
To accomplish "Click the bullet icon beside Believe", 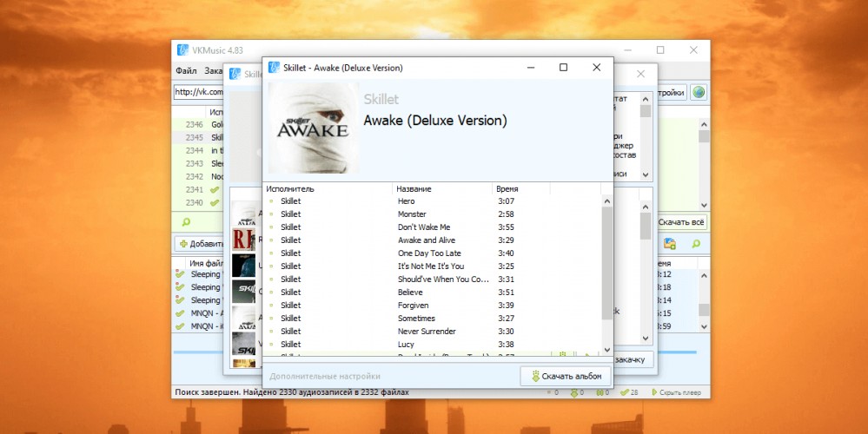I will (x=271, y=292).
